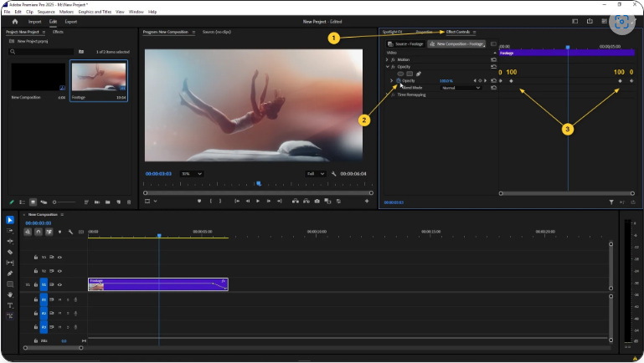Screen dimensions: 644x363
Task: Select the Footage thumbnail in Project panel
Action: [99, 77]
